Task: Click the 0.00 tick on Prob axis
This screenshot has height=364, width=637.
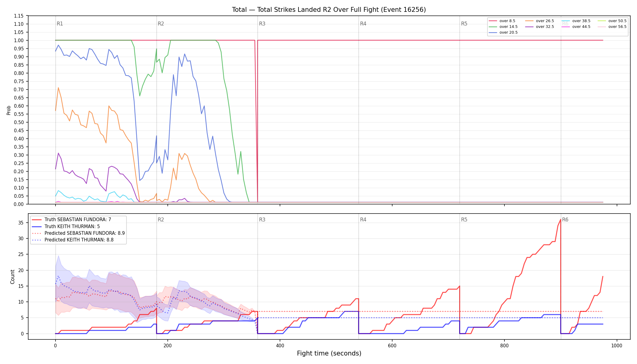Action: pyautogui.click(x=19, y=204)
